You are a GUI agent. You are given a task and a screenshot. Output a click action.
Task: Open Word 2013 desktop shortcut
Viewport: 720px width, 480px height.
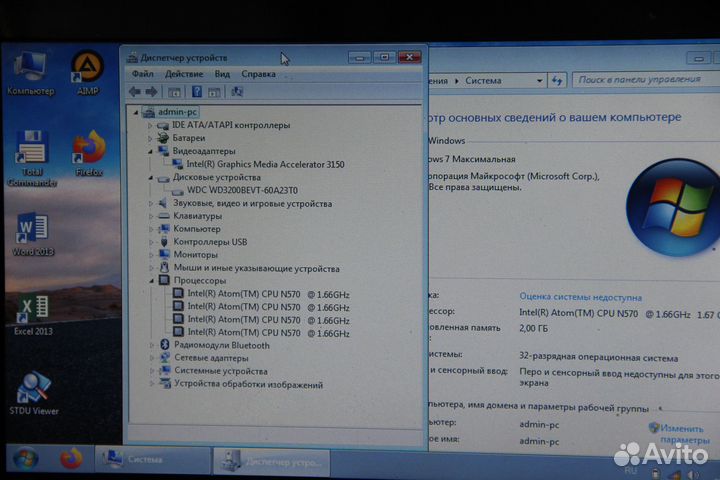33,234
